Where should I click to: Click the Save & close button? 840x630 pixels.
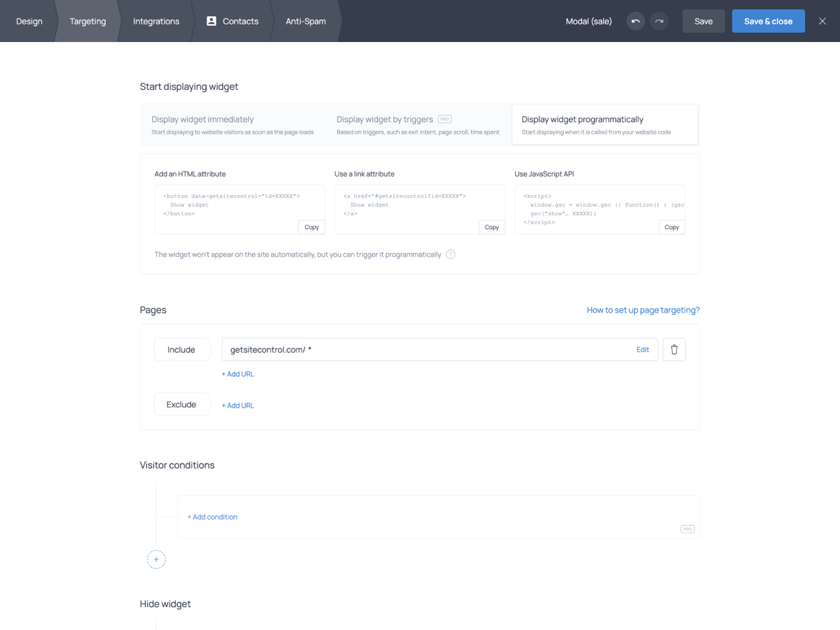click(768, 21)
